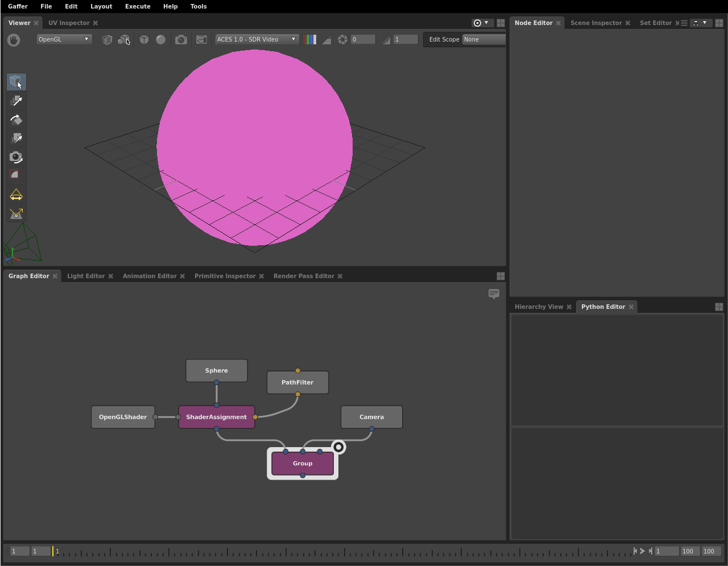The image size is (728, 566).
Task: Select the Crop Window tool
Action: [16, 175]
